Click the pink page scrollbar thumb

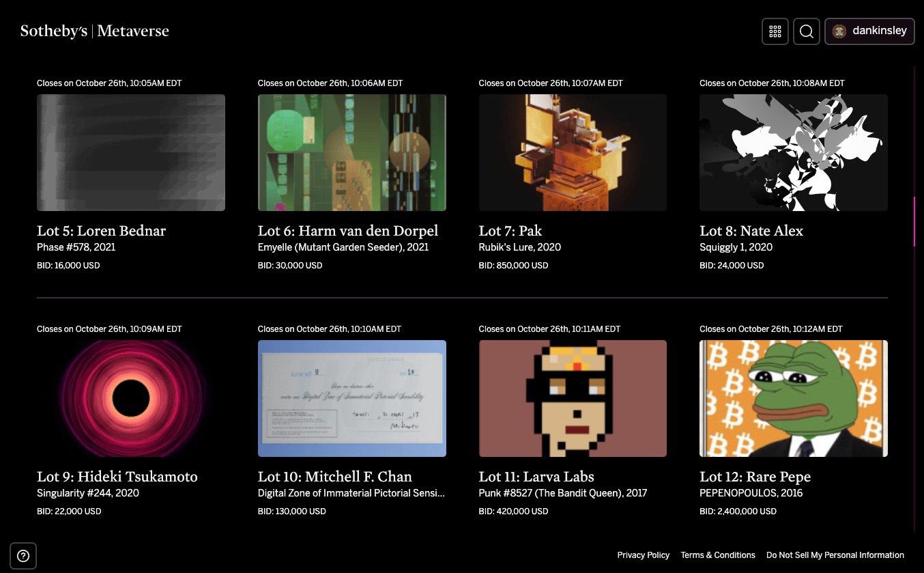[914, 221]
